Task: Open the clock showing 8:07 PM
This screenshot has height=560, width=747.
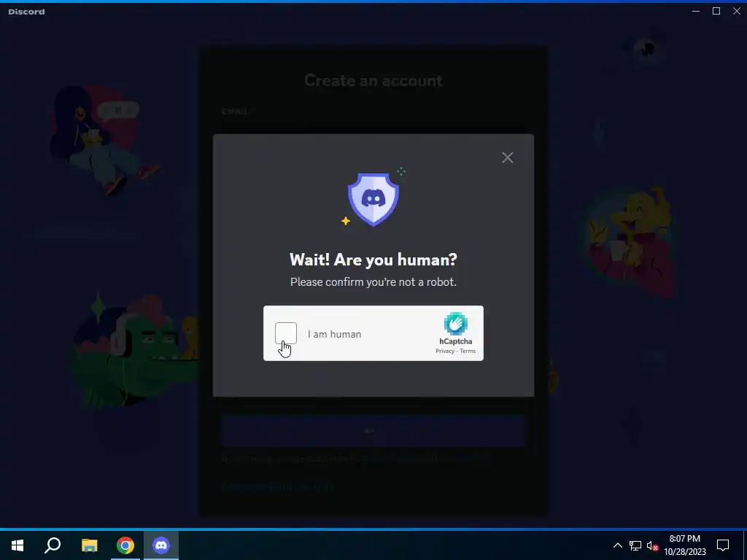Action: coord(685,545)
